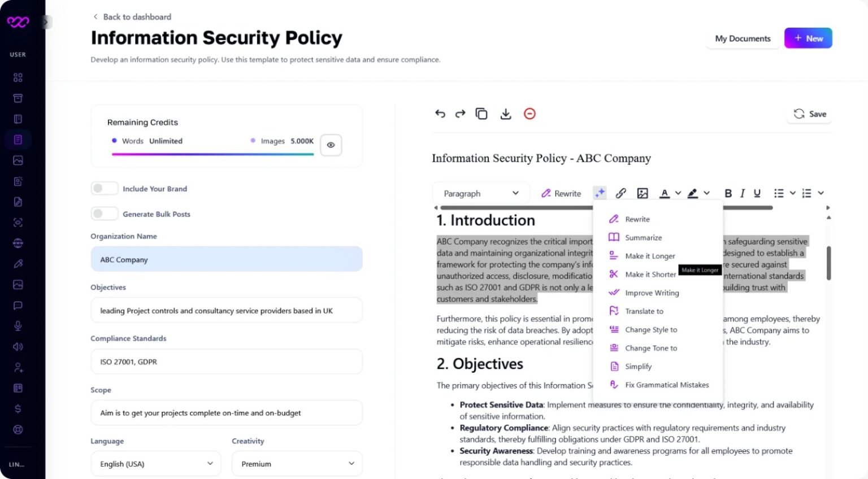Insert a link with the chain icon

click(620, 193)
